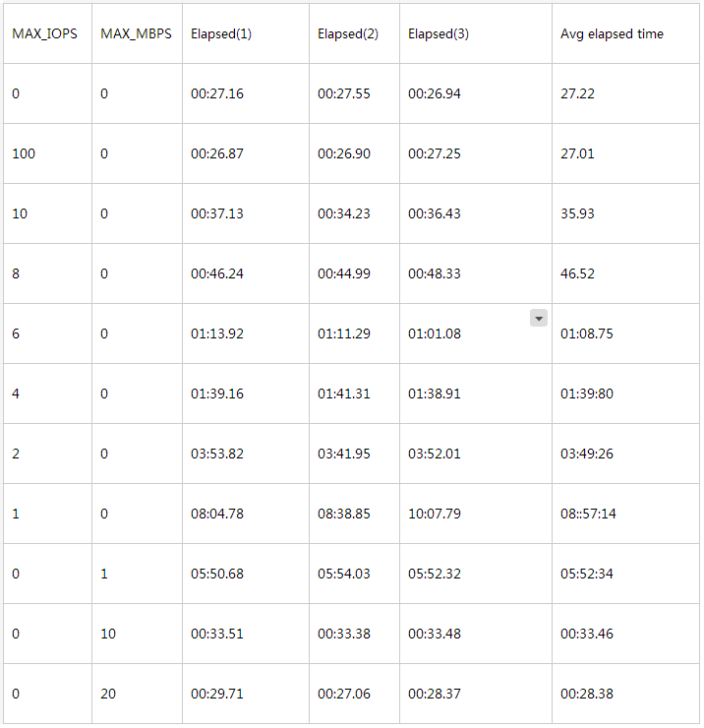Click the average value 27.22 cell
The width and height of the screenshot is (704, 728).
point(578,93)
